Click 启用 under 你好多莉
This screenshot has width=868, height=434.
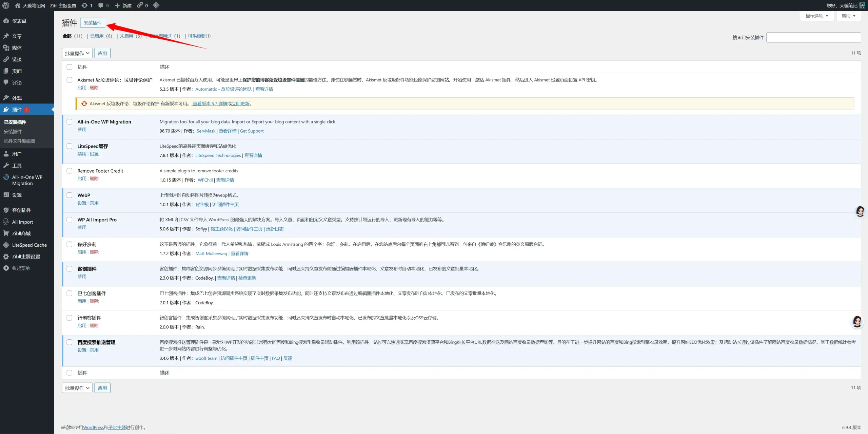point(82,252)
